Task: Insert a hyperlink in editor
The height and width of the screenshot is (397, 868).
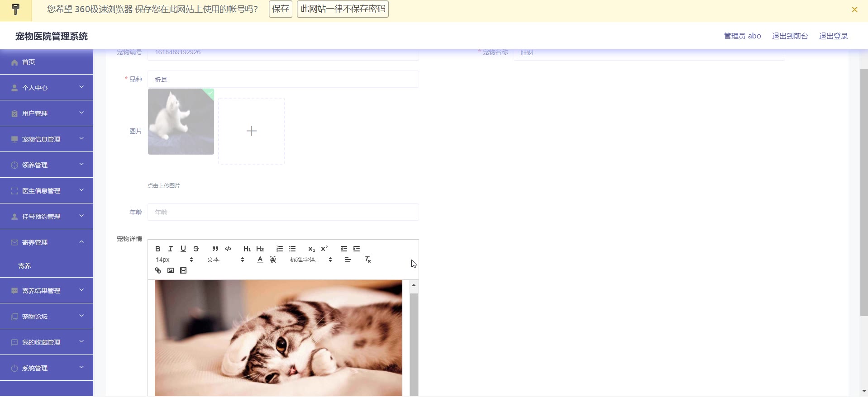Action: pyautogui.click(x=158, y=270)
